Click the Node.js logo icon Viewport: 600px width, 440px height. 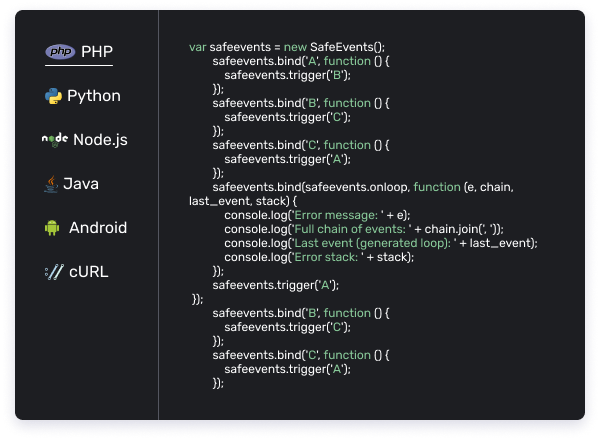pyautogui.click(x=54, y=140)
